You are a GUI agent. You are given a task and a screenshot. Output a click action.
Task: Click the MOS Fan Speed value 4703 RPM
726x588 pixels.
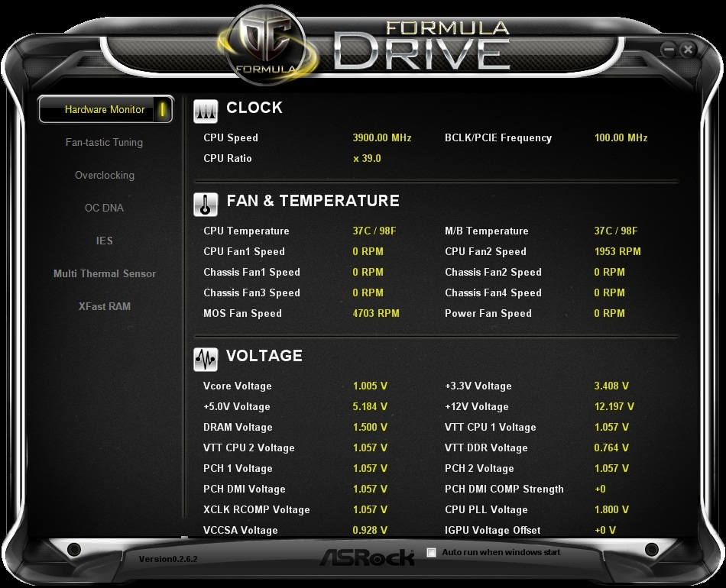[376, 314]
